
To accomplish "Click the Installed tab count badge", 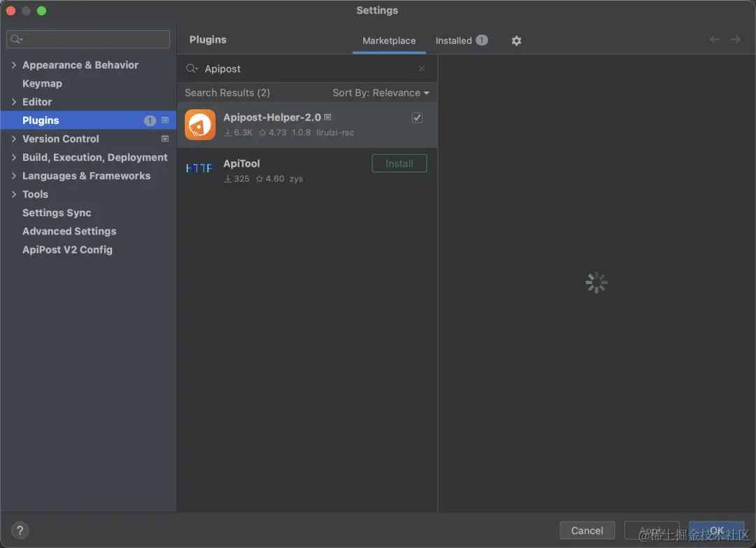I will click(x=481, y=40).
